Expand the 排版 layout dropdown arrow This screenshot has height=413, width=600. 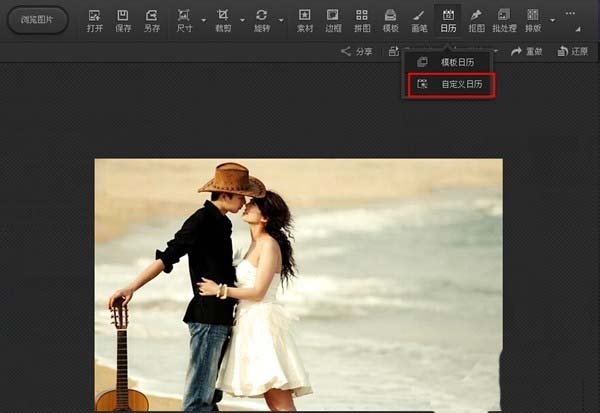pyautogui.click(x=553, y=20)
